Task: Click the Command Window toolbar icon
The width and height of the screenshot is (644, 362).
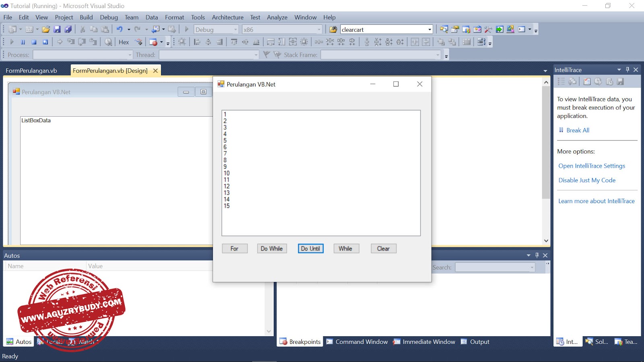Action: click(x=522, y=29)
